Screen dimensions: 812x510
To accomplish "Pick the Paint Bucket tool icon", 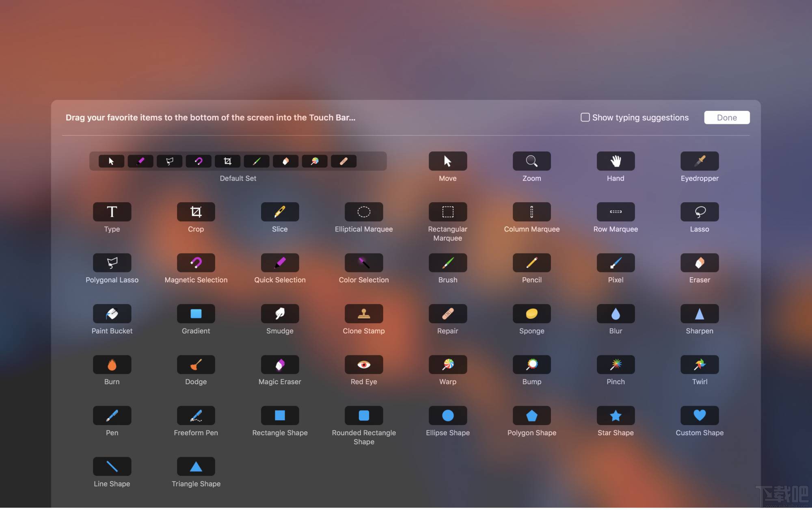I will coord(112,313).
